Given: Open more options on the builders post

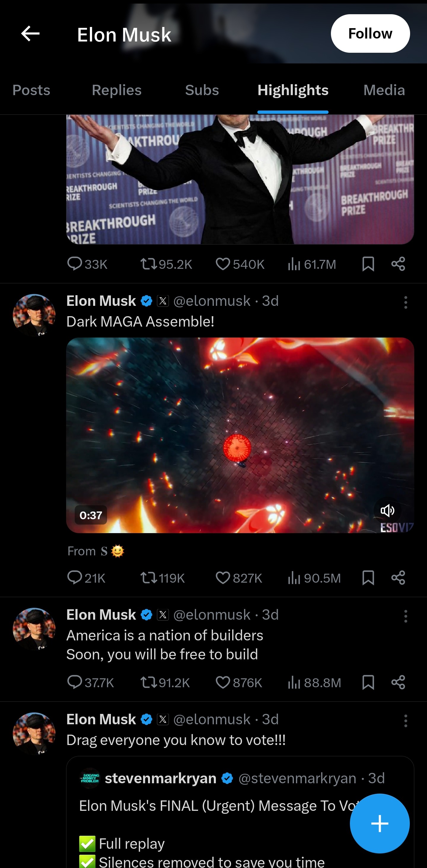Looking at the screenshot, I should [405, 617].
